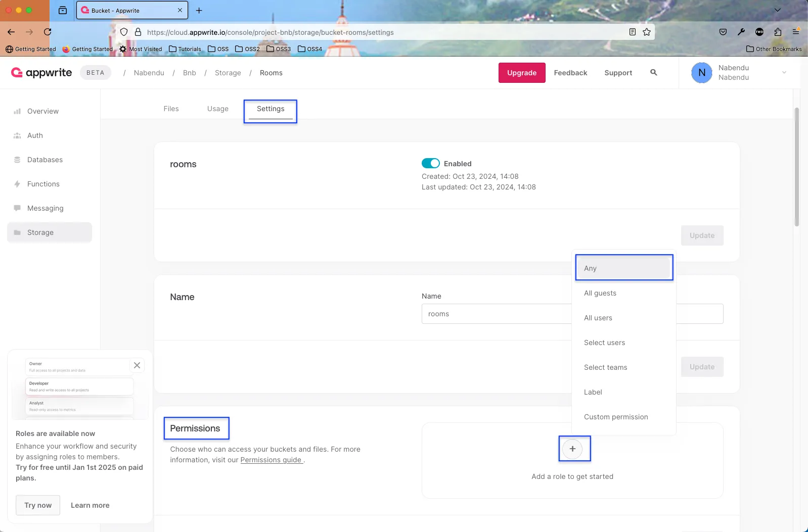808x532 pixels.
Task: Click Update button in rooms section
Action: (x=702, y=235)
